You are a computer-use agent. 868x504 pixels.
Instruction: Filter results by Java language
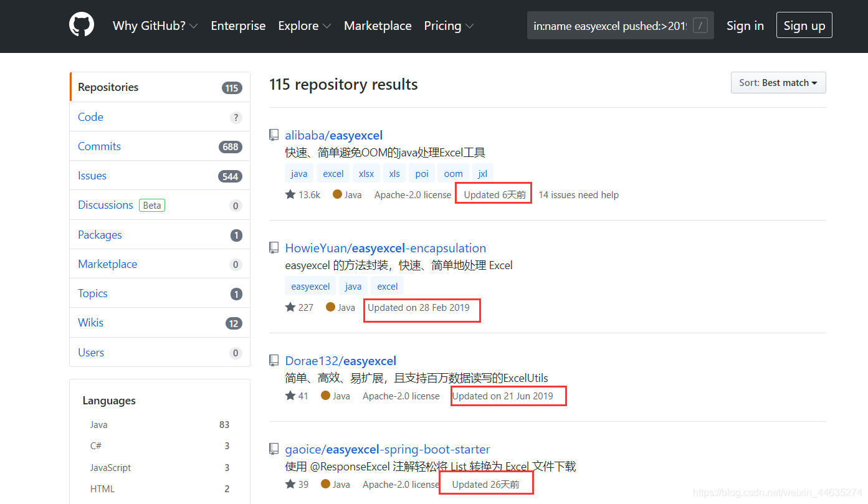tap(160, 425)
